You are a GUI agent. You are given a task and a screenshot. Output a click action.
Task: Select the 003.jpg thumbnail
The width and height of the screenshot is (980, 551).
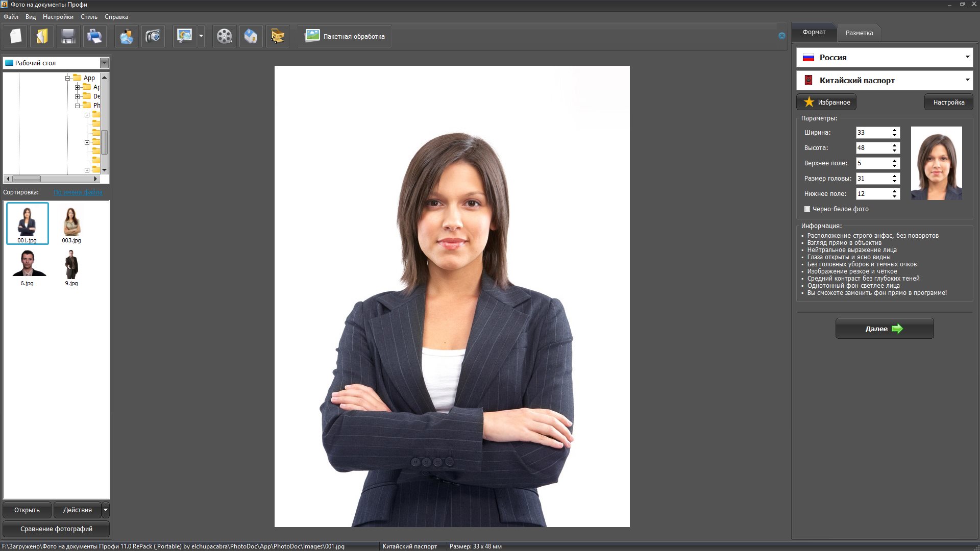coord(71,224)
